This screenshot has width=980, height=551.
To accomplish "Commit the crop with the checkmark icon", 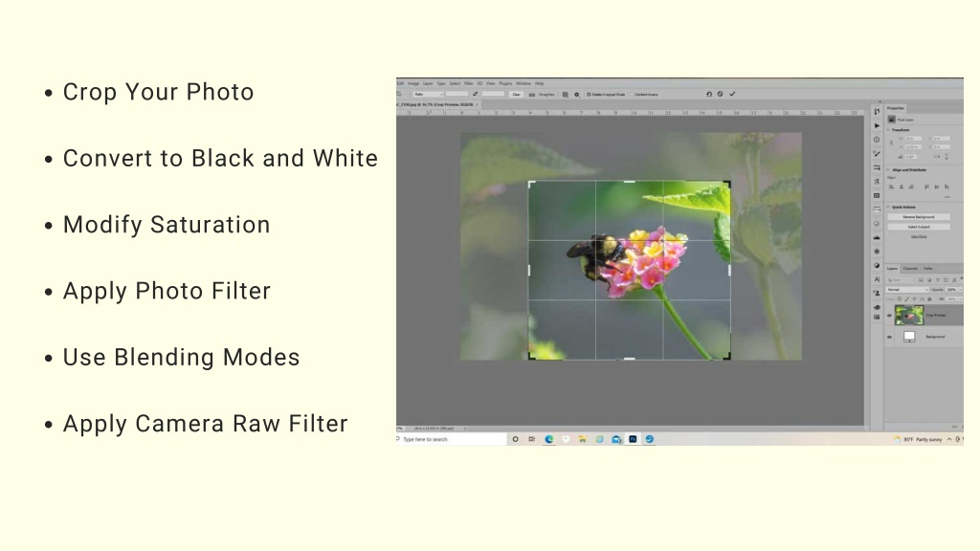I will (732, 95).
